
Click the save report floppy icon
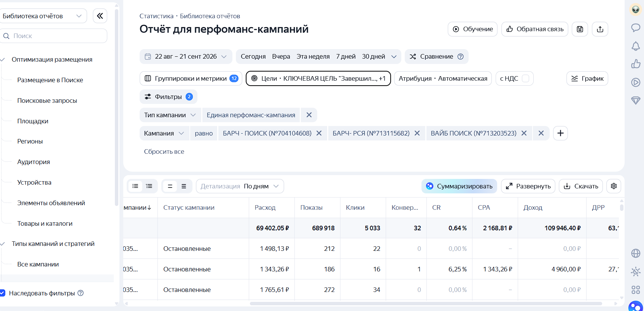580,29
